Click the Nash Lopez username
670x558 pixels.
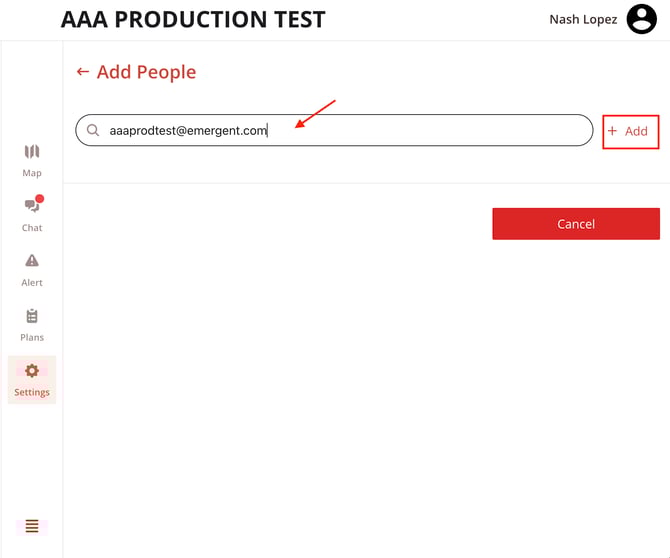tap(583, 19)
